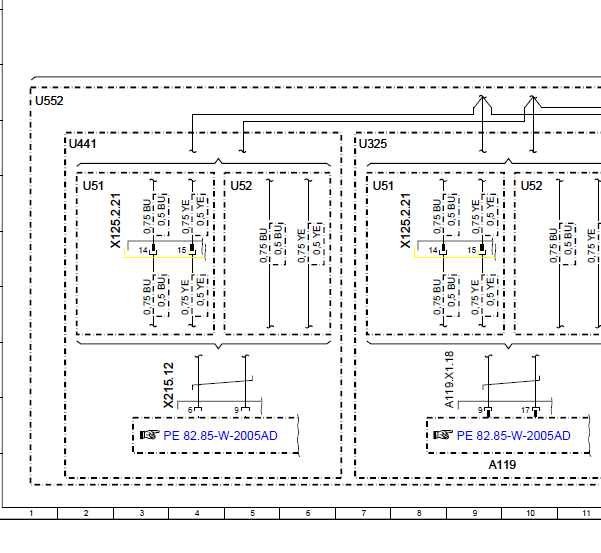Click pin 6 of connector X215.12
Image resolution: width=601 pixels, height=553 pixels.
coord(190,410)
